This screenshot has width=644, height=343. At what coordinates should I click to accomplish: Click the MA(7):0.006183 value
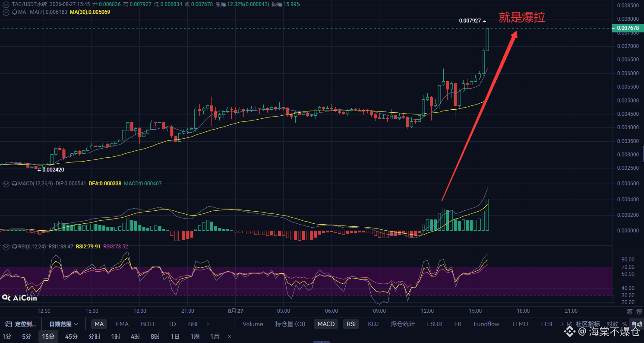[x=49, y=12]
